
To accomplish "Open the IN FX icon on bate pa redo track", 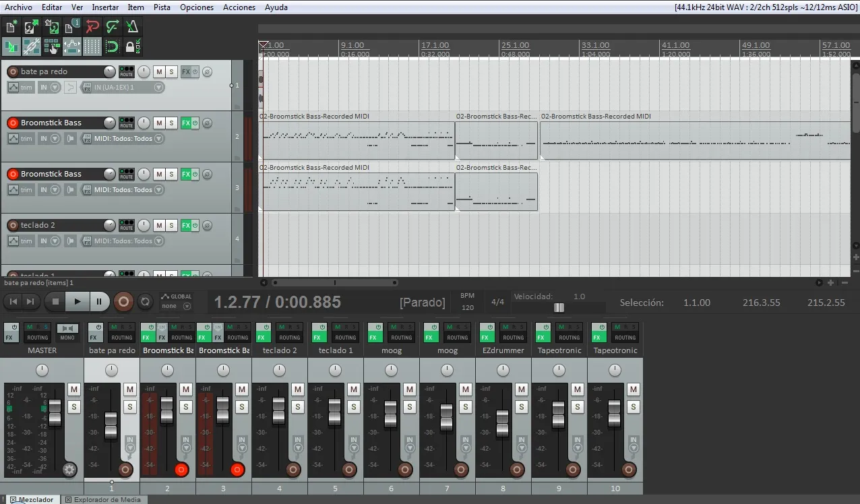I will tap(87, 88).
